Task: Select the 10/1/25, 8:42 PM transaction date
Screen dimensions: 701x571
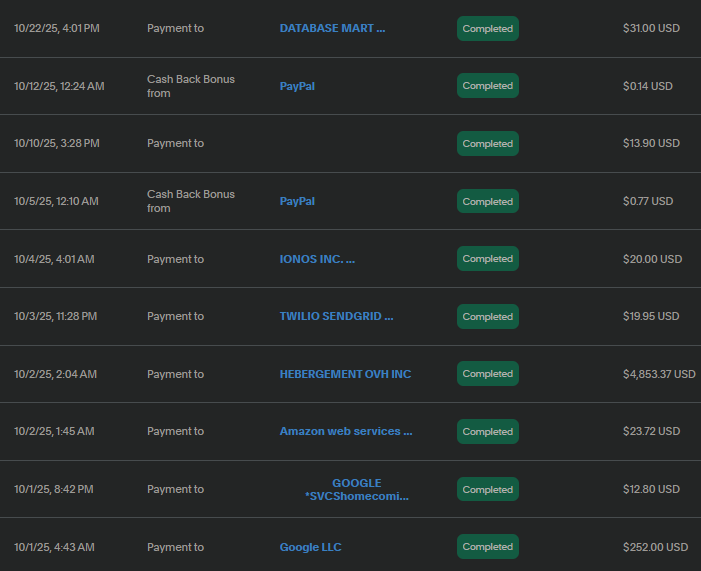Action: coord(54,489)
